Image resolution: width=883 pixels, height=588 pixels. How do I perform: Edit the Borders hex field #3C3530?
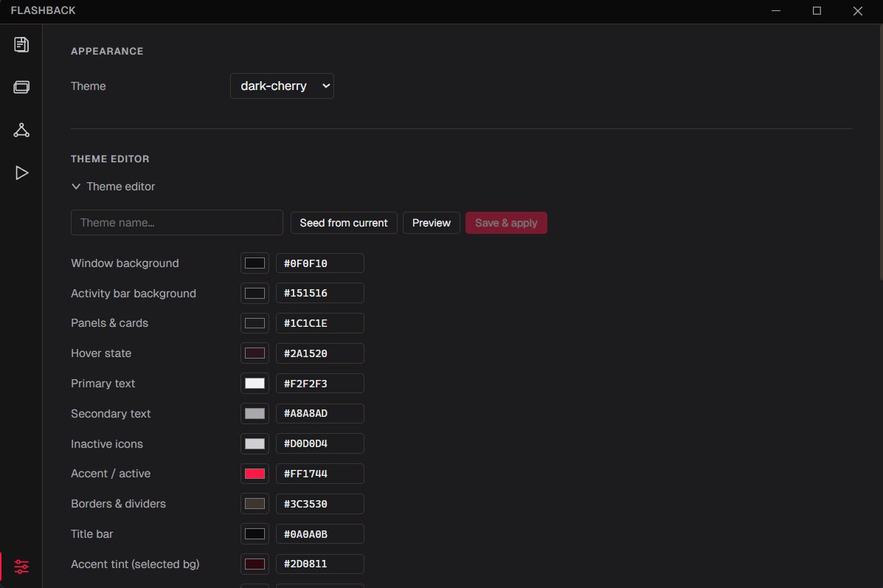pyautogui.click(x=320, y=504)
